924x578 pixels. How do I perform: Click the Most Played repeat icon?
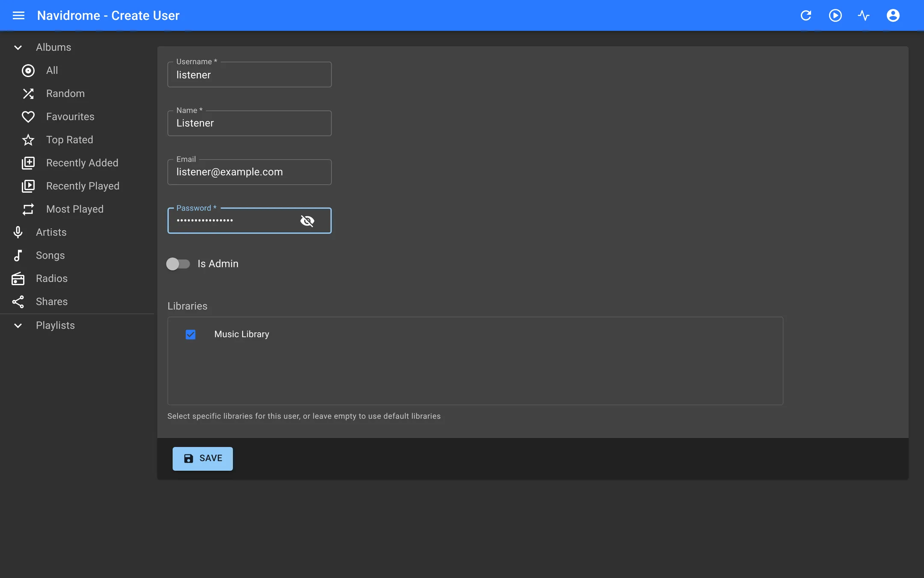(x=28, y=209)
